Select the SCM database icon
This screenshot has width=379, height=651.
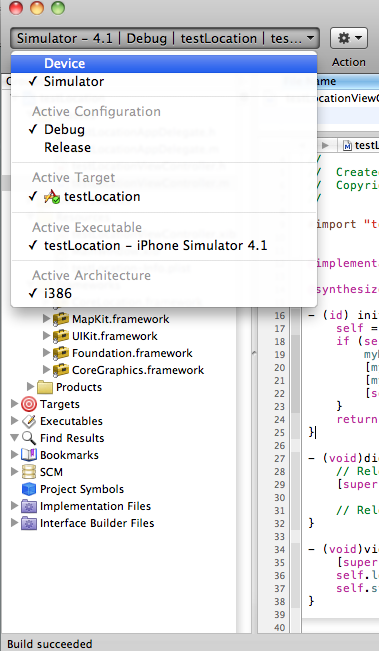(x=29, y=472)
